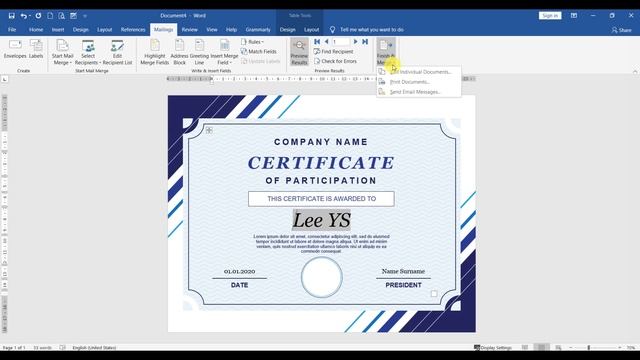Open the Rules dropdown
640x360 pixels.
(253, 42)
